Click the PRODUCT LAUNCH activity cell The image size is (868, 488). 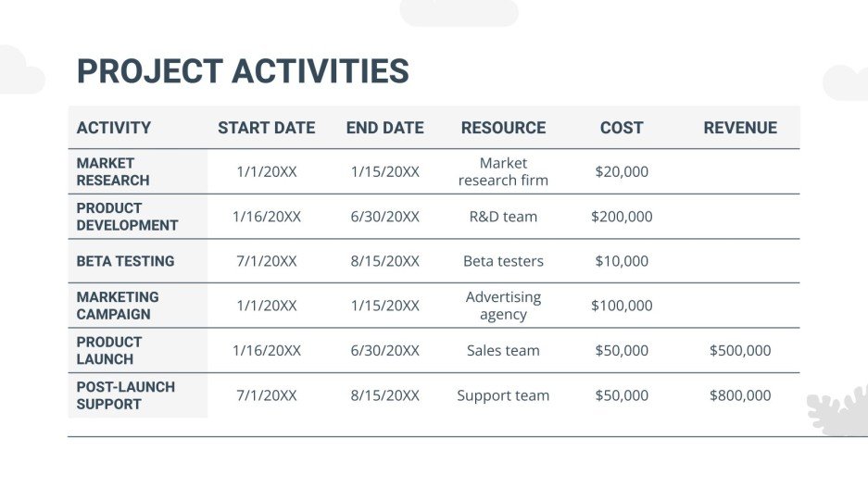click(x=109, y=350)
